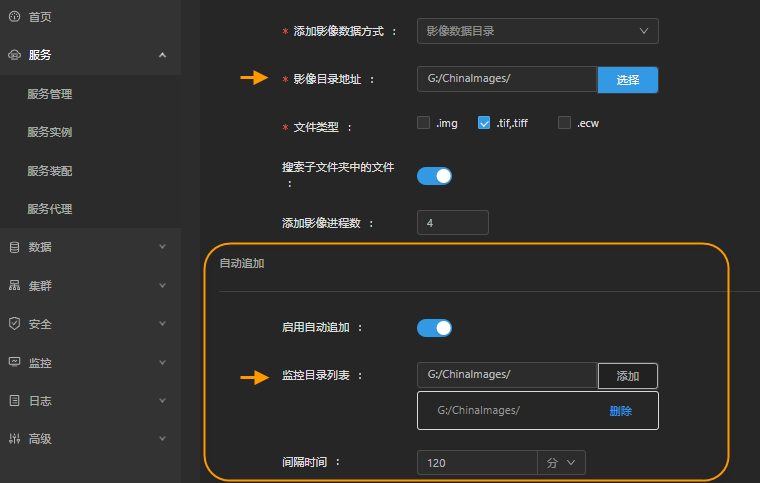Click the 日志 log icon
The height and width of the screenshot is (483, 760).
14,400
